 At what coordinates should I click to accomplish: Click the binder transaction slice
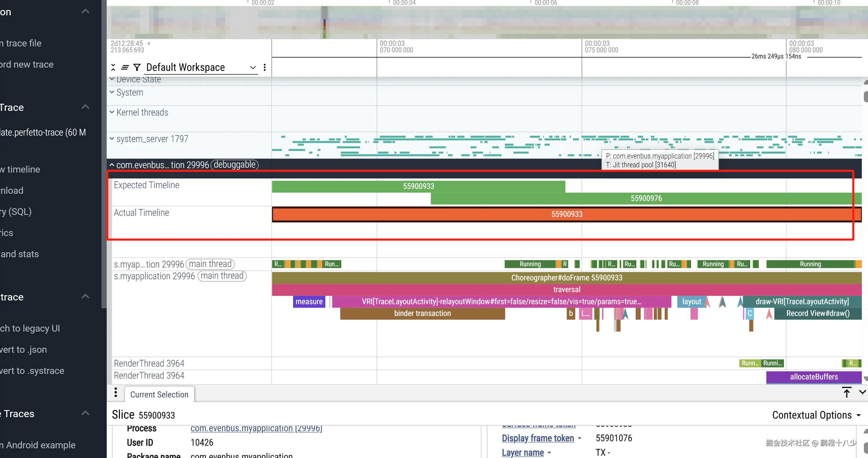tap(422, 313)
